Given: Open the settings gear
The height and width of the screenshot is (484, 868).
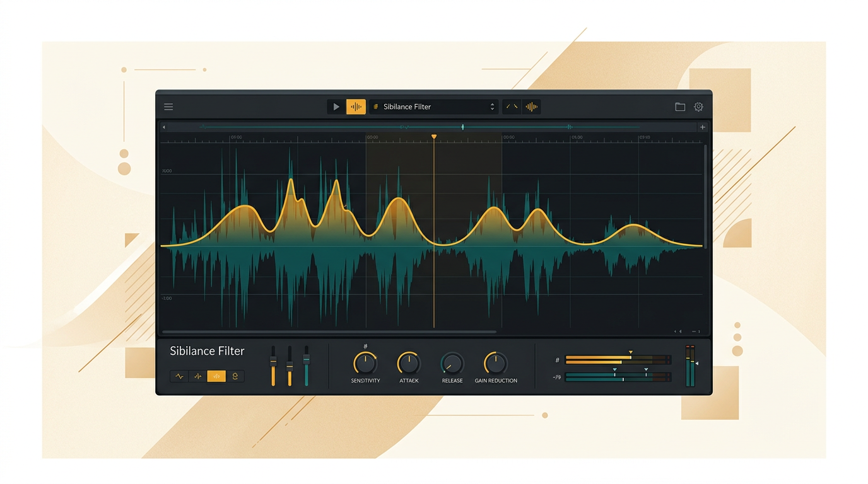Looking at the screenshot, I should (698, 107).
